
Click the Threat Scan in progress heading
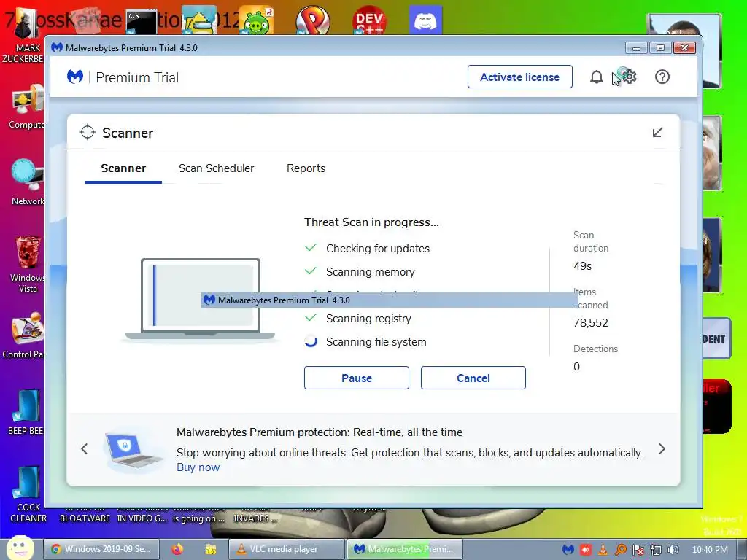[x=371, y=222]
